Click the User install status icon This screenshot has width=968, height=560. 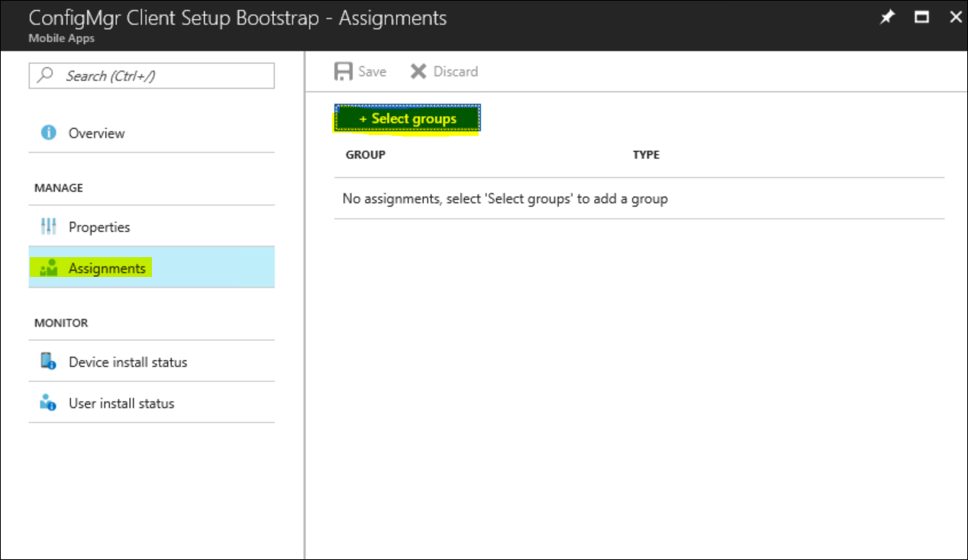48,403
